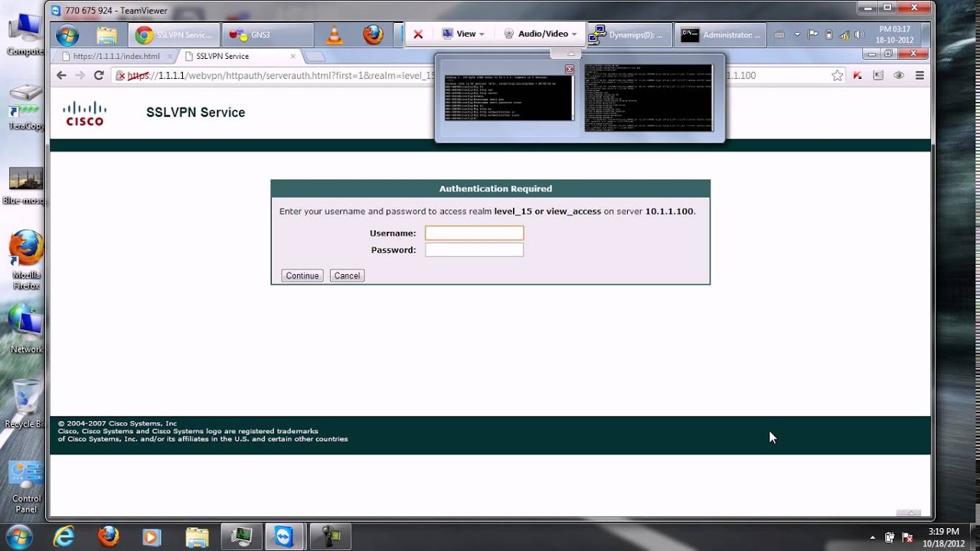The height and width of the screenshot is (551, 980).
Task: Select the left Dynamips console thumbnail
Action: pos(509,97)
